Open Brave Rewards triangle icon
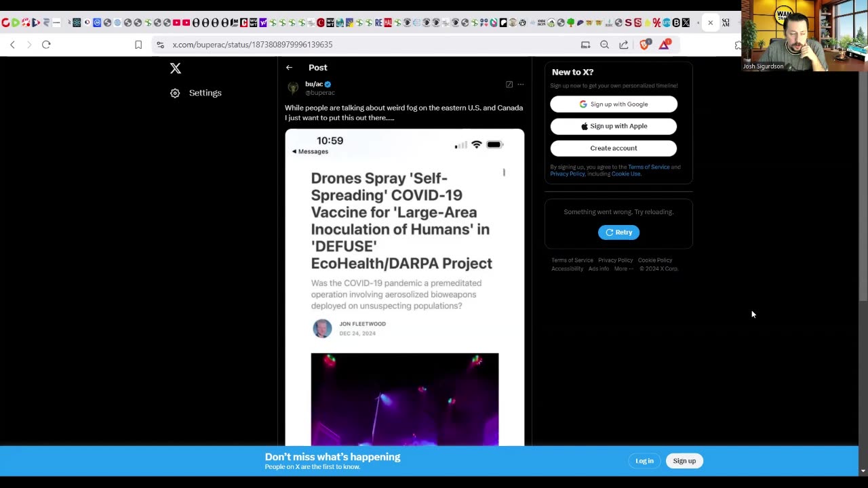The height and width of the screenshot is (488, 868). [665, 45]
